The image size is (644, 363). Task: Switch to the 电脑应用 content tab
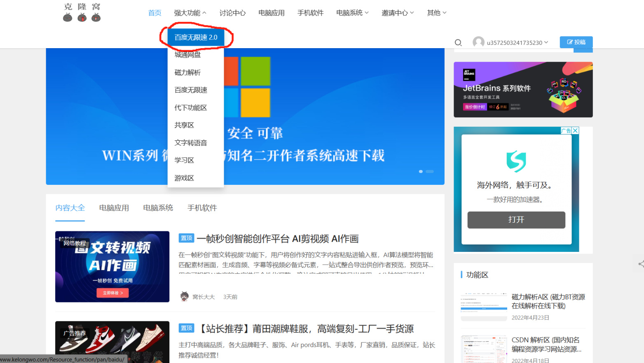point(114,208)
